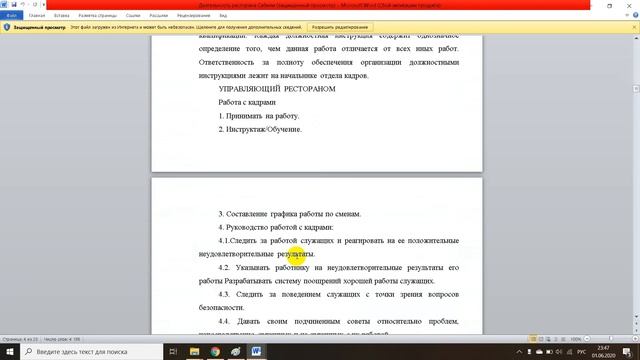
Task: Click the page number indicator in status bar
Action: (20, 339)
